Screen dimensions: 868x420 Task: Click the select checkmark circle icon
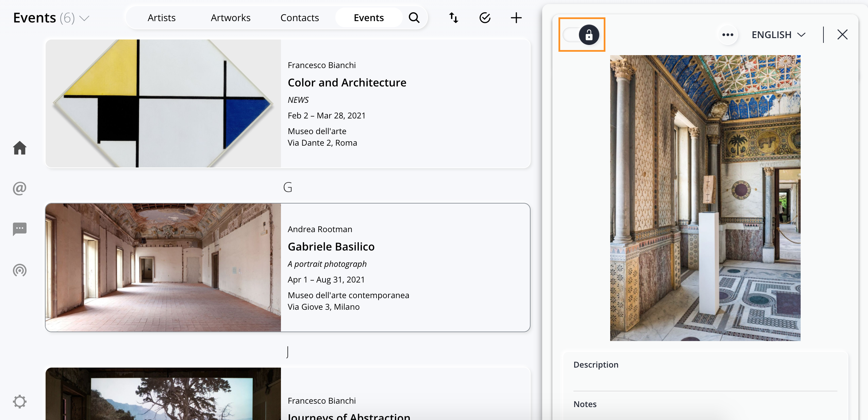485,18
